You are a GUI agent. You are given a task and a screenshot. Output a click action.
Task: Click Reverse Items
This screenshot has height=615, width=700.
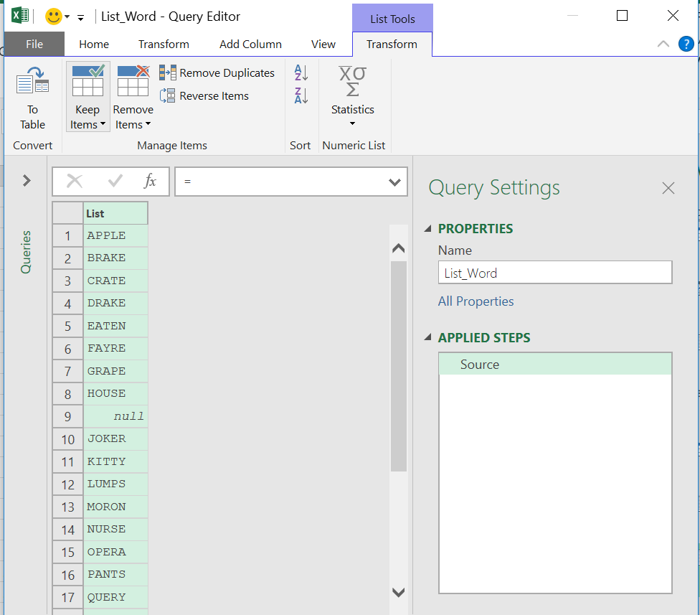[x=204, y=95]
